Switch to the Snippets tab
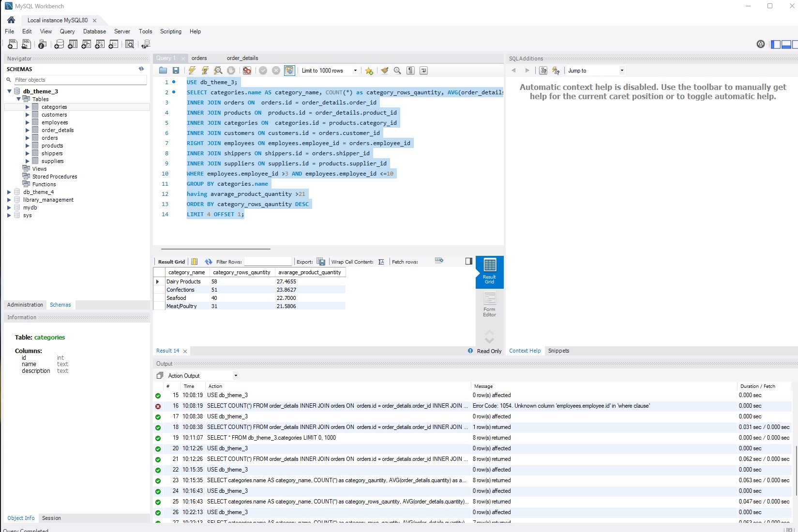The width and height of the screenshot is (798, 532). click(x=558, y=351)
